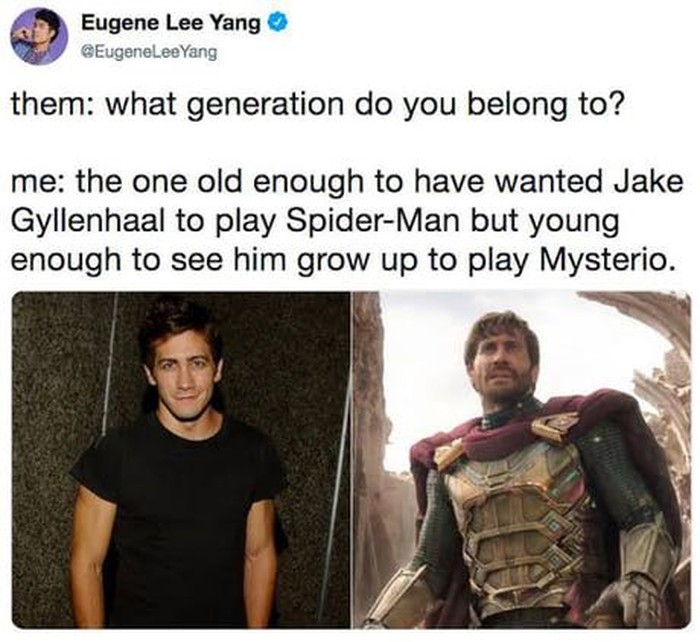Open the right Mysterio costume photo

coord(522,460)
